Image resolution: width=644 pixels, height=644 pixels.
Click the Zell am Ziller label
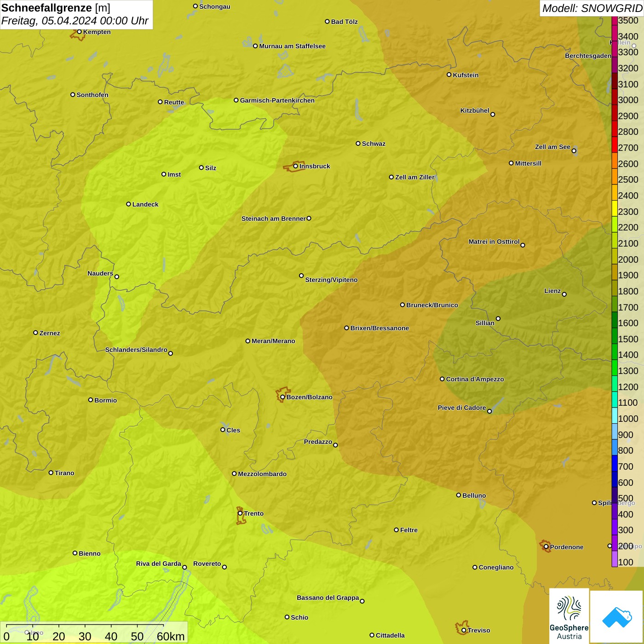(x=415, y=177)
